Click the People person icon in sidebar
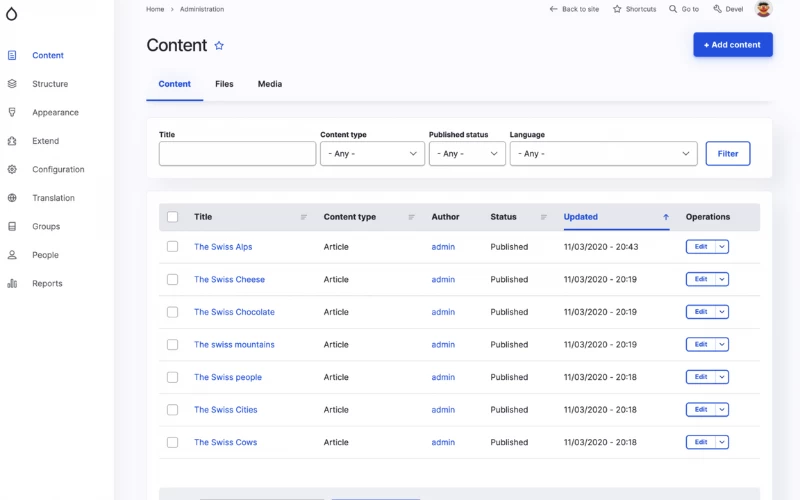This screenshot has width=800, height=500. point(12,255)
